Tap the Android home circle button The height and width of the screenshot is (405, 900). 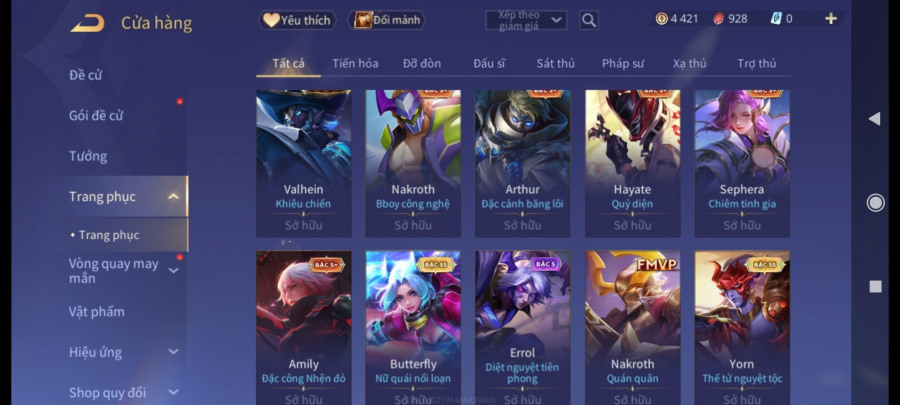[x=875, y=202]
